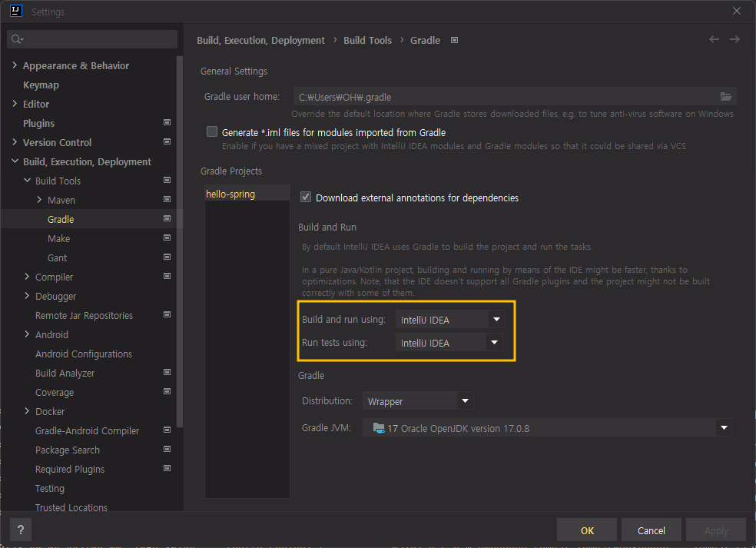The image size is (756, 548).
Task: Select Gant under Build Tools
Action: pyautogui.click(x=57, y=257)
